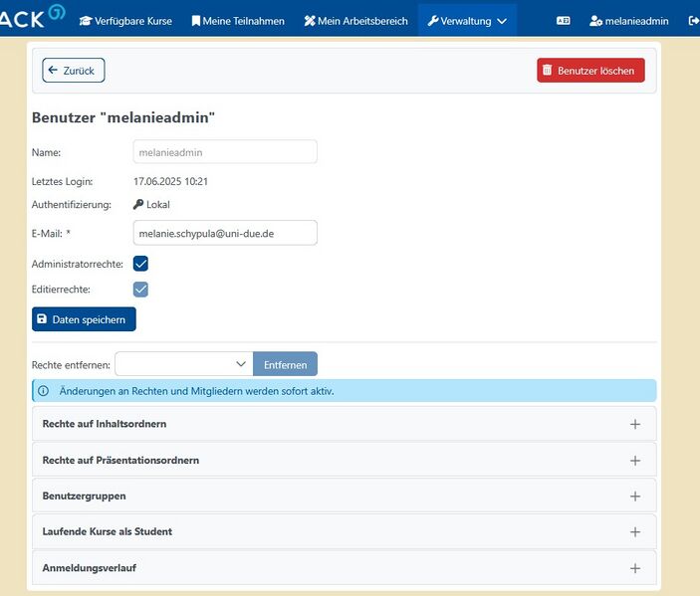Expand Rechte auf Inhaltsordnern with plus icon
Viewport: 700px width, 596px height.
[x=635, y=424]
